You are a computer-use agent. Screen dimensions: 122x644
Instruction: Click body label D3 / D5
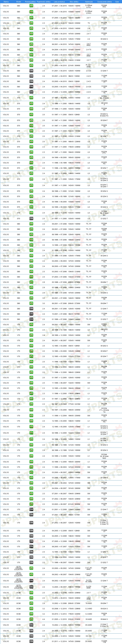tap(88, 636)
